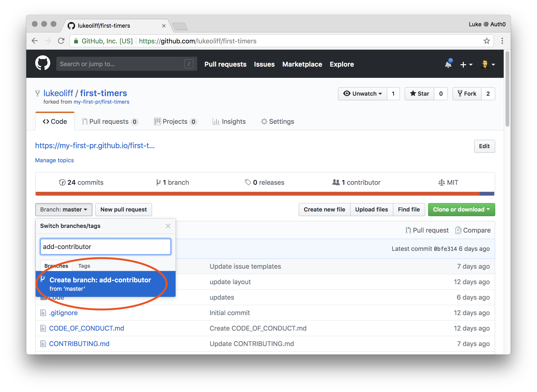Open the Clone or download dropdown

[x=461, y=210]
